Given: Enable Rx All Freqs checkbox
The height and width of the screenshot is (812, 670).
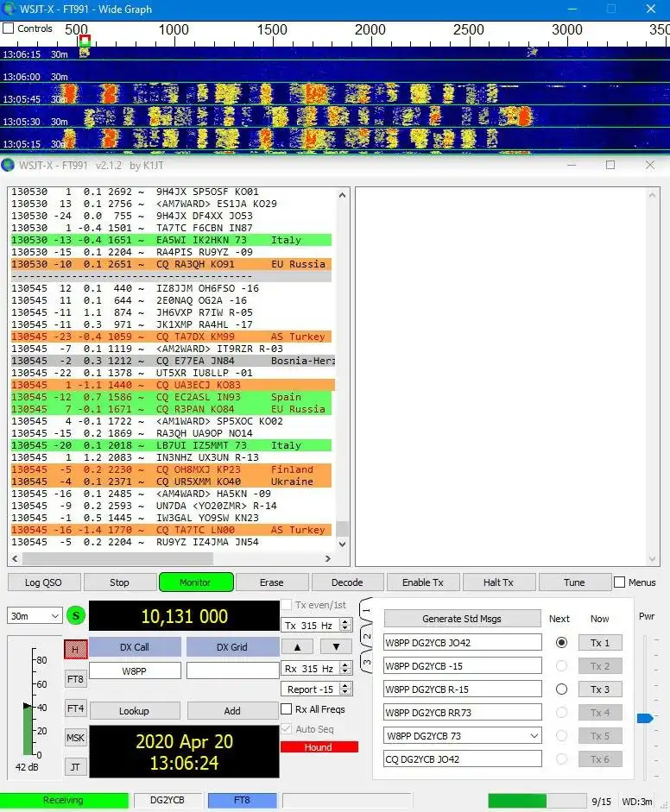Looking at the screenshot, I should click(x=286, y=709).
